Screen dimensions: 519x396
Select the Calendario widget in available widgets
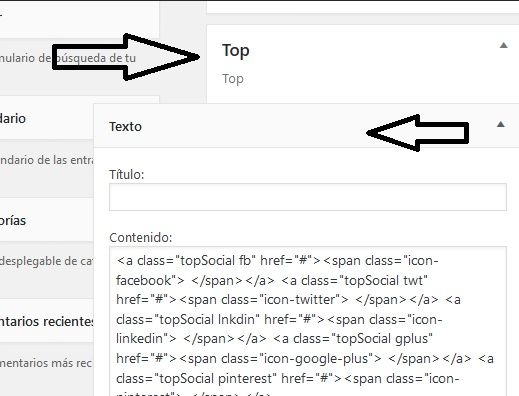[47, 118]
